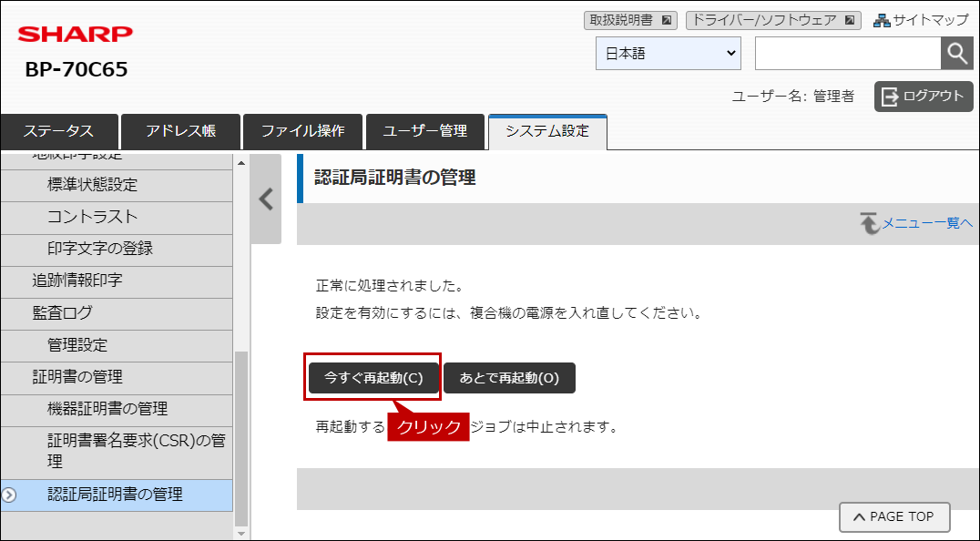
Task: Select 機器証明書の管理 item
Action: (117, 410)
